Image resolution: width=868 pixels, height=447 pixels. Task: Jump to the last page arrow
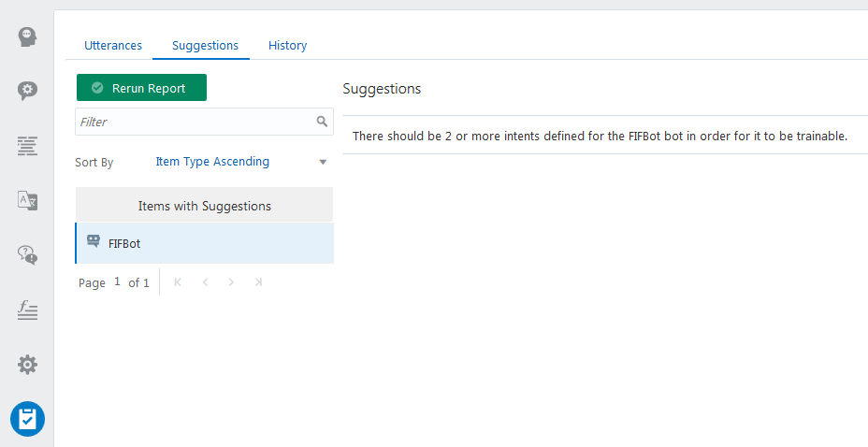click(x=258, y=282)
